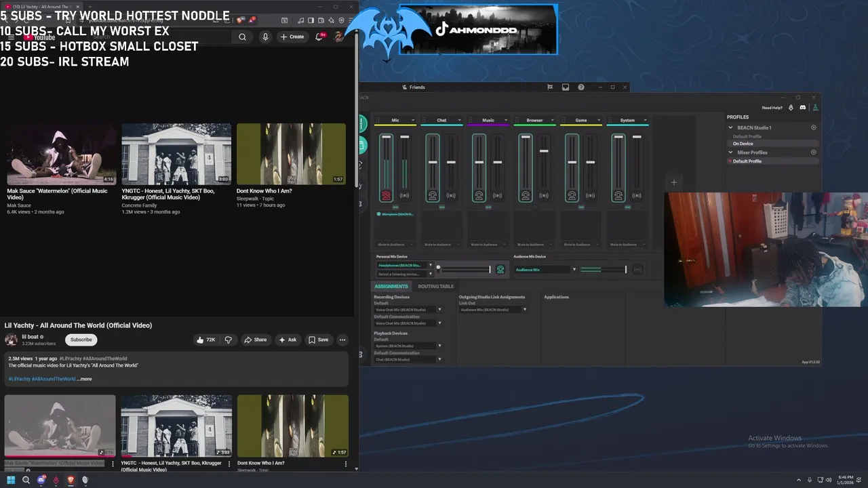Screen dimensions: 868x488
Task: Collapse the BEACN Studio 1 profiles group
Action: (x=730, y=127)
